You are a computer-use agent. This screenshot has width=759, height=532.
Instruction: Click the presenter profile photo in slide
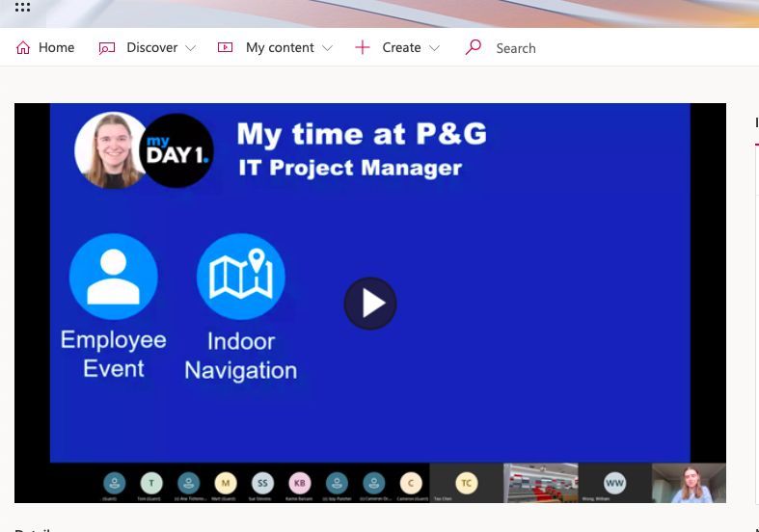point(110,150)
